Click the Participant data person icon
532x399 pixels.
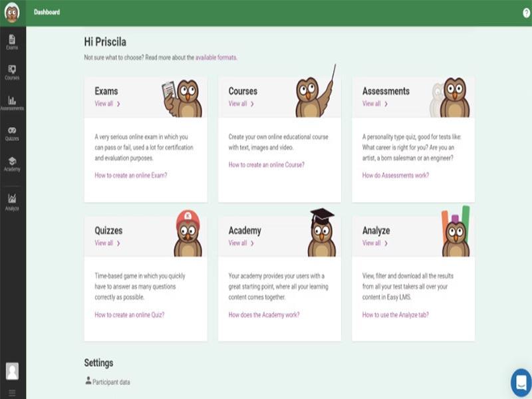click(x=88, y=380)
